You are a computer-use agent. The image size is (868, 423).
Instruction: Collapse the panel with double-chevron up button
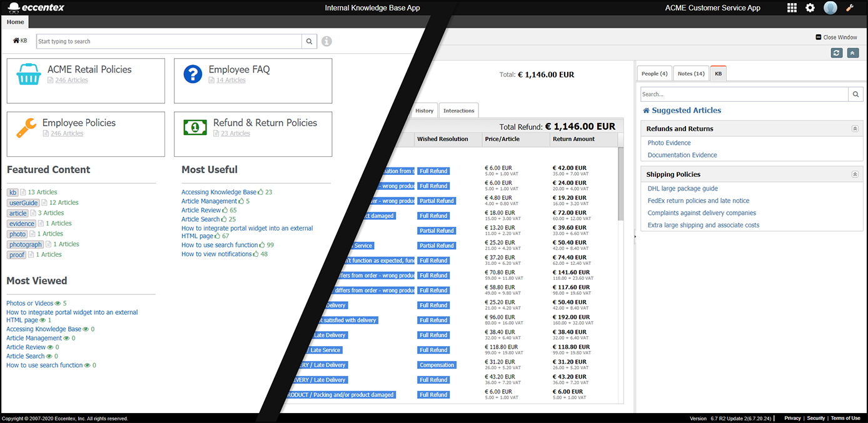[853, 53]
